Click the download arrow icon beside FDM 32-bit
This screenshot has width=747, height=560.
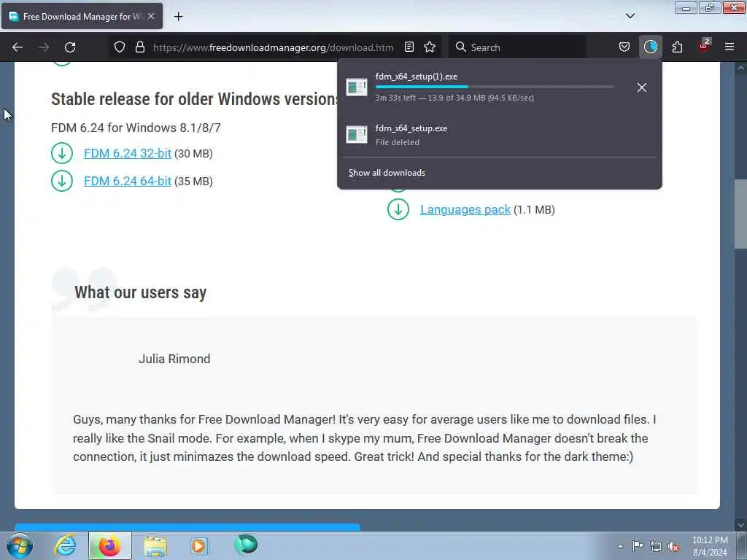pyautogui.click(x=62, y=153)
